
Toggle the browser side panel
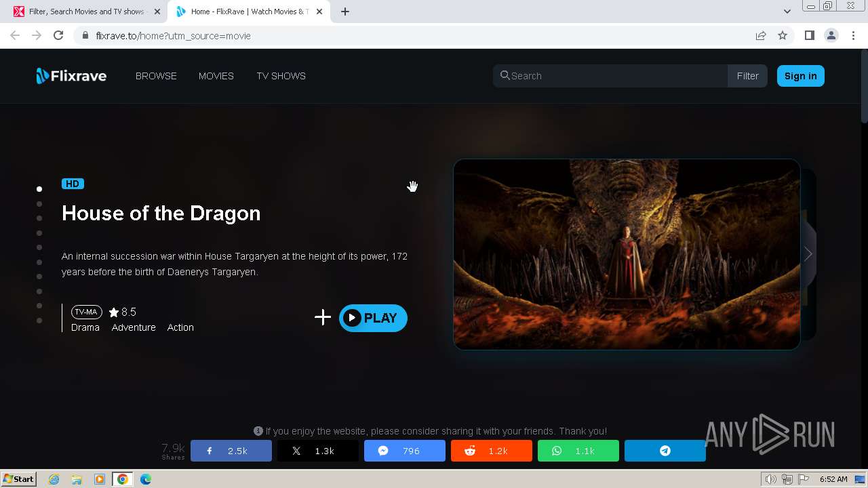(x=809, y=35)
